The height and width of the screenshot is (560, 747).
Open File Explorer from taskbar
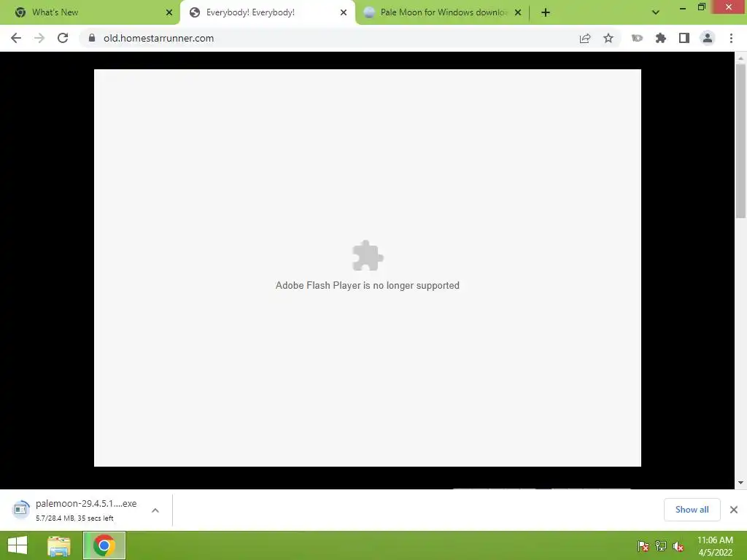tap(59, 545)
